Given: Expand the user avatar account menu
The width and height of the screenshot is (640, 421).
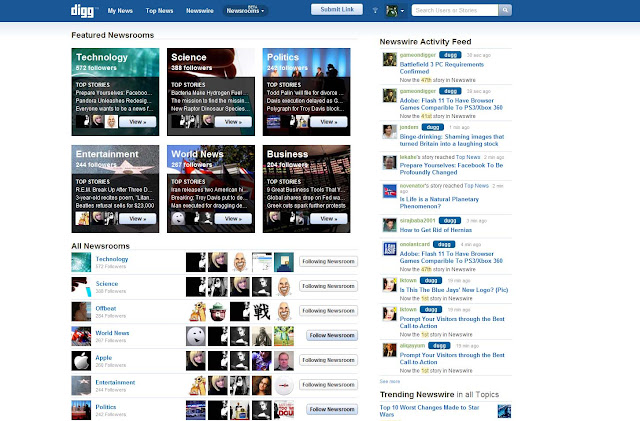Looking at the screenshot, I should point(395,11).
